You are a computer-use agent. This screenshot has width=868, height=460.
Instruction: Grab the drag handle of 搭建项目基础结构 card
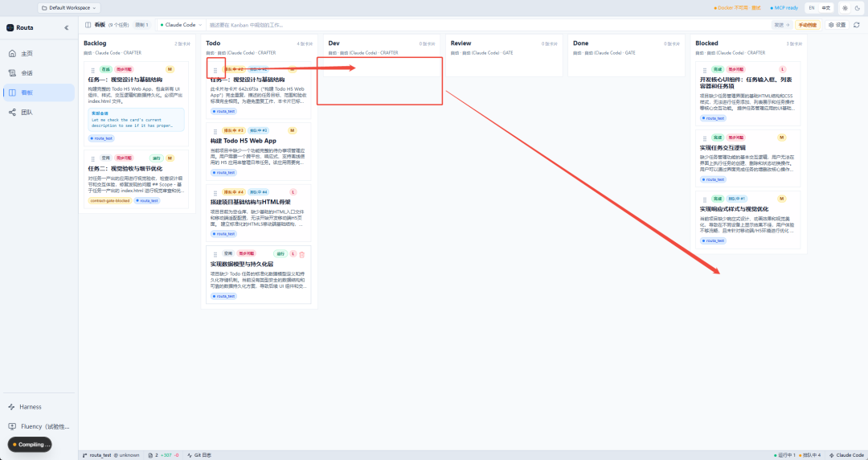(x=215, y=194)
